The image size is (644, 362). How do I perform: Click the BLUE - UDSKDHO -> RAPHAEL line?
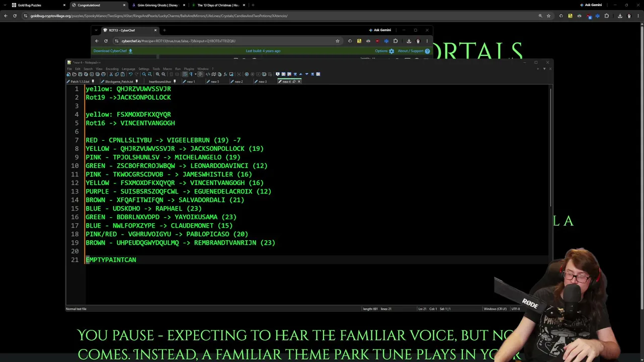(x=143, y=209)
